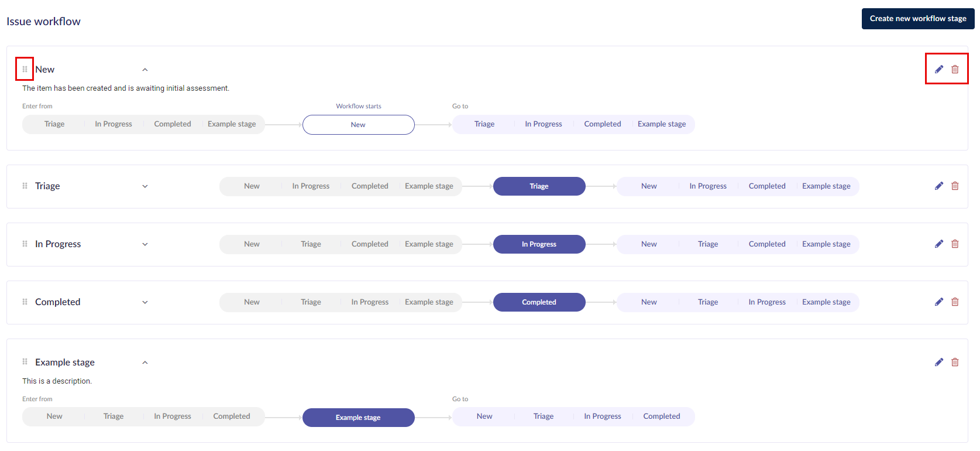Toggle Triage in New's Enter from list
This screenshot has height=451, width=980.
click(x=54, y=124)
